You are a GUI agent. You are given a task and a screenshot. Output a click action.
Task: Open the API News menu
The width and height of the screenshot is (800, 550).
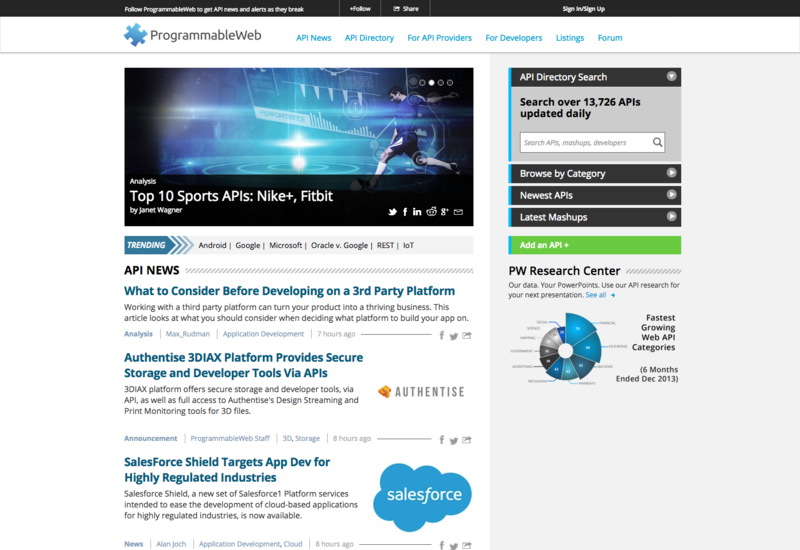[314, 38]
